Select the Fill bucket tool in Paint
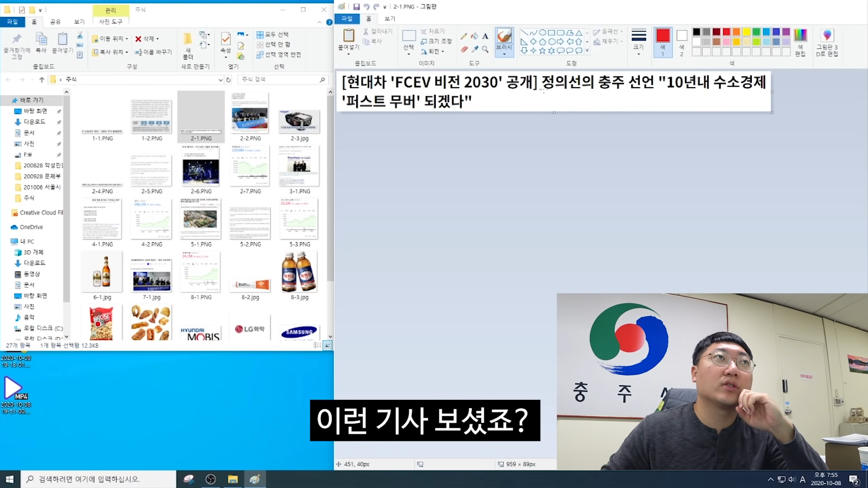 474,36
